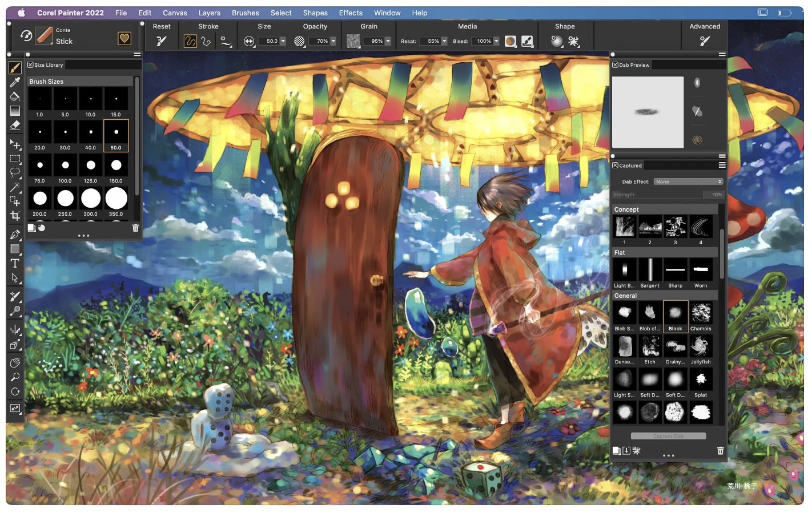The width and height of the screenshot is (812, 517).
Task: Open the Brushes menu
Action: pos(245,13)
